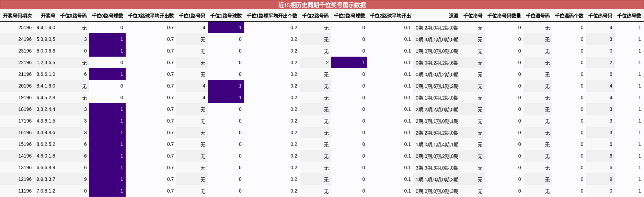The image size is (644, 197).
Task: Select period cell 25196
Action: 25,27
